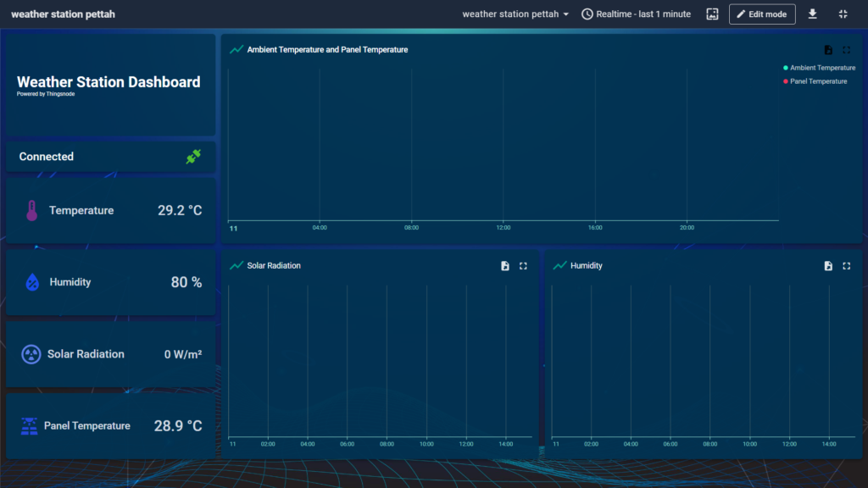
Task: Click the Solar Radiation chart title
Action: (x=274, y=265)
